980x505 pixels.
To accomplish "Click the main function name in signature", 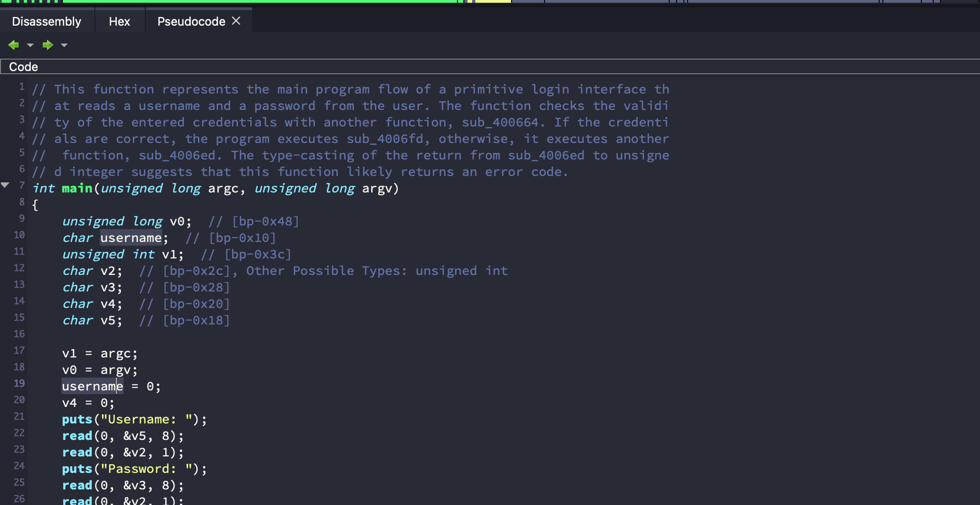I will point(77,188).
